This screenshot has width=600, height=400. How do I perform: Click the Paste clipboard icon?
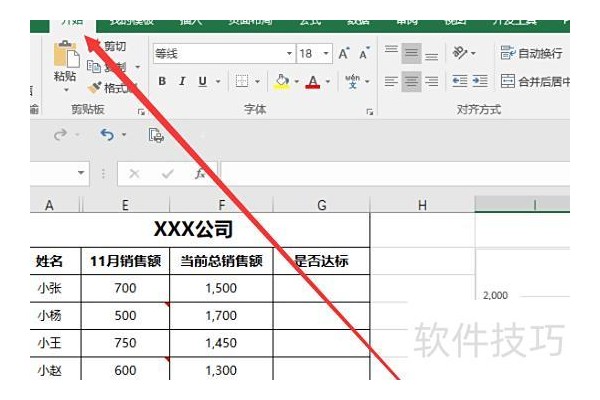pyautogui.click(x=66, y=54)
